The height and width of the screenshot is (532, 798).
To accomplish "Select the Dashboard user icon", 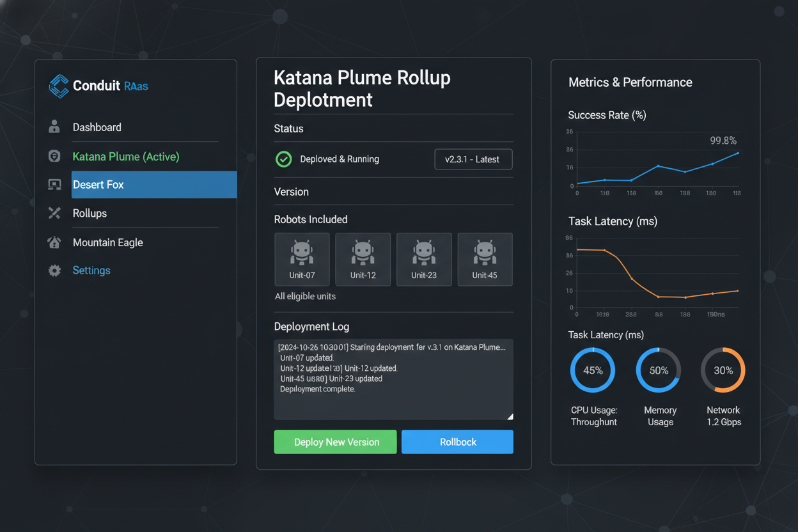I will coord(54,127).
